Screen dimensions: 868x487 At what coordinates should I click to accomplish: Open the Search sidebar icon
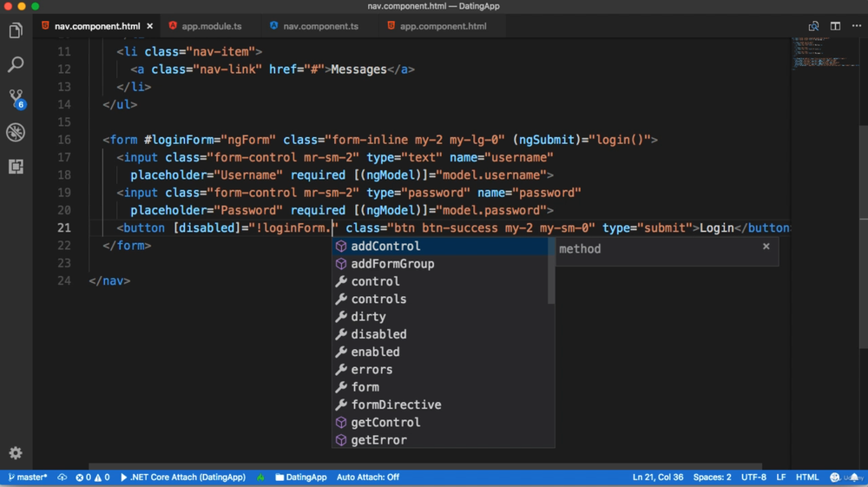tap(16, 64)
